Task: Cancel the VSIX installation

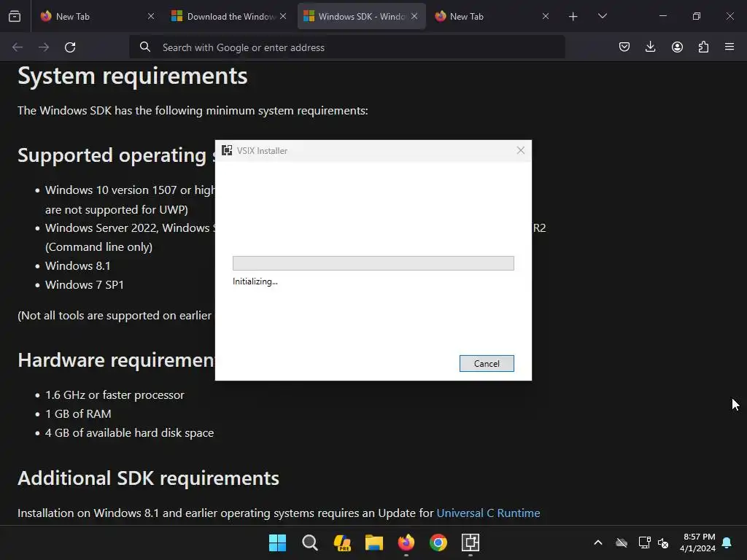Action: pos(487,363)
